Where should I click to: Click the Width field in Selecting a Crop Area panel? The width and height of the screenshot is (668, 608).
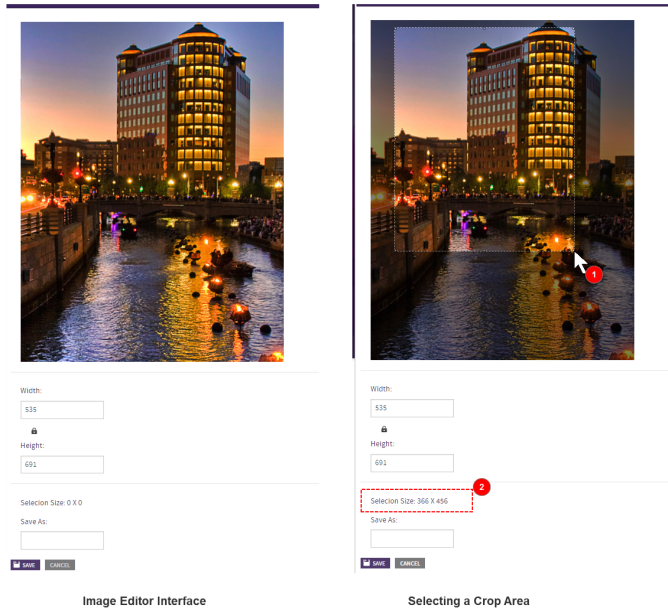click(x=412, y=408)
